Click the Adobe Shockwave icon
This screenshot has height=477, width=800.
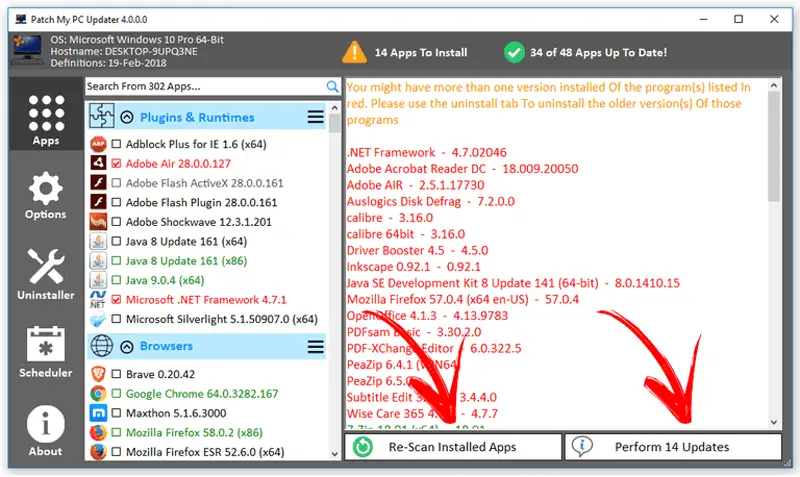(98, 222)
